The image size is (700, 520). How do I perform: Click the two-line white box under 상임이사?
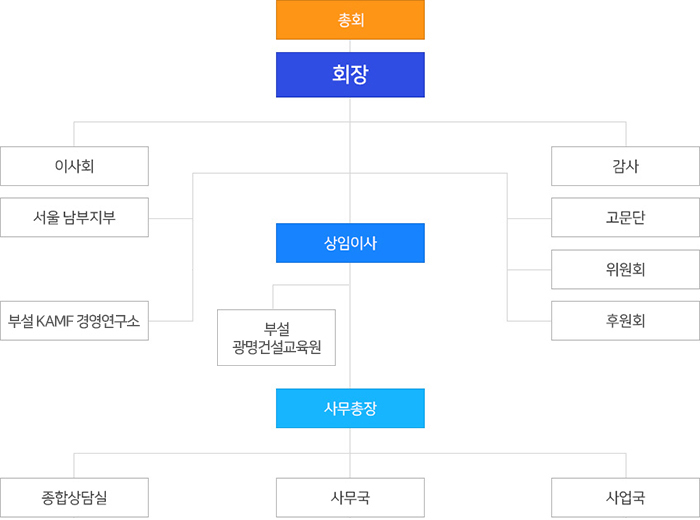click(276, 338)
